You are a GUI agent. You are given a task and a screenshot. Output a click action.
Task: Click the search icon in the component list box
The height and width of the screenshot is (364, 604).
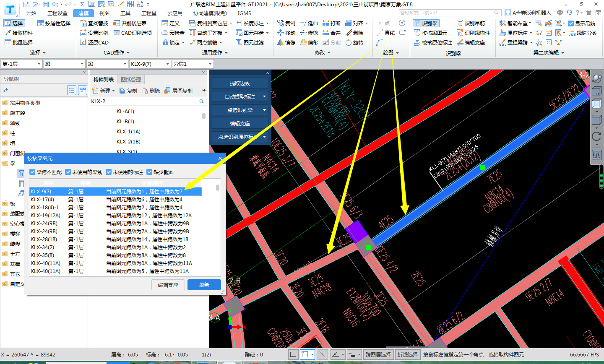pos(201,101)
